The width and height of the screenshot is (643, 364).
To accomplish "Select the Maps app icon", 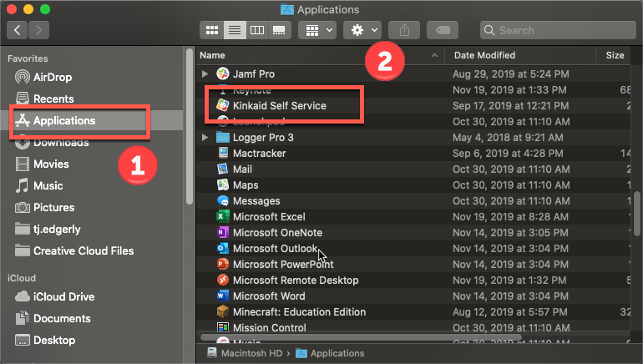I will tap(223, 185).
